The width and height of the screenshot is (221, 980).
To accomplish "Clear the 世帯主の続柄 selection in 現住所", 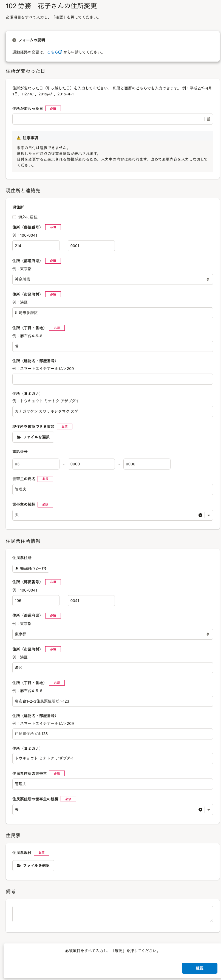I will click(x=200, y=515).
